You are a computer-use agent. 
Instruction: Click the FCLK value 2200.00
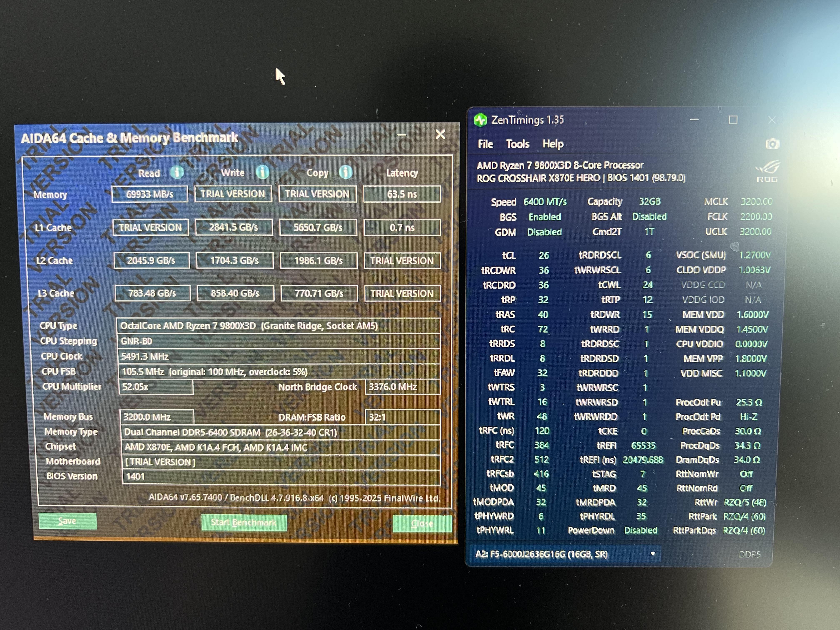point(756,216)
